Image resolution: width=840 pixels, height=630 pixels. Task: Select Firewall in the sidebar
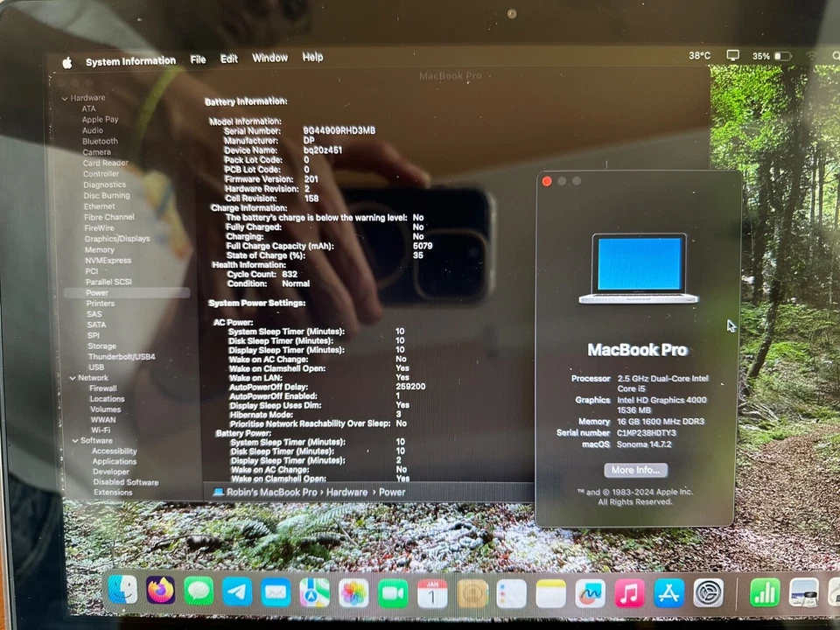click(103, 388)
